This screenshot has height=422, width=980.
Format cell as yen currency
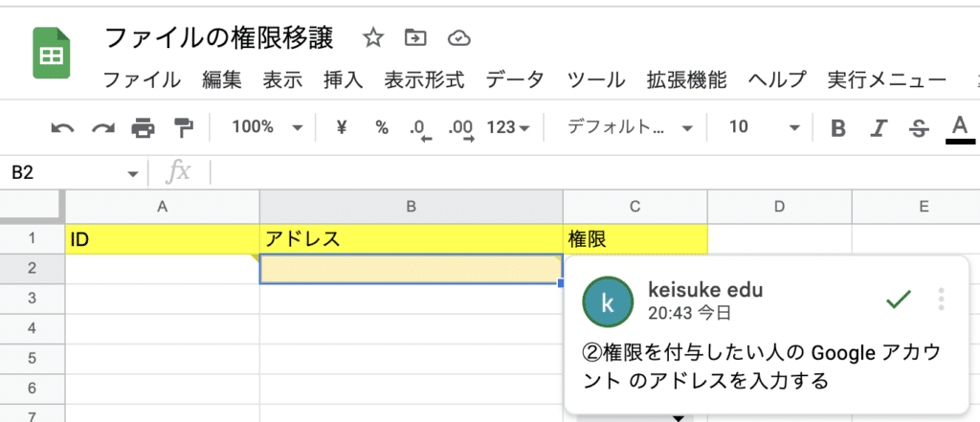click(x=342, y=127)
